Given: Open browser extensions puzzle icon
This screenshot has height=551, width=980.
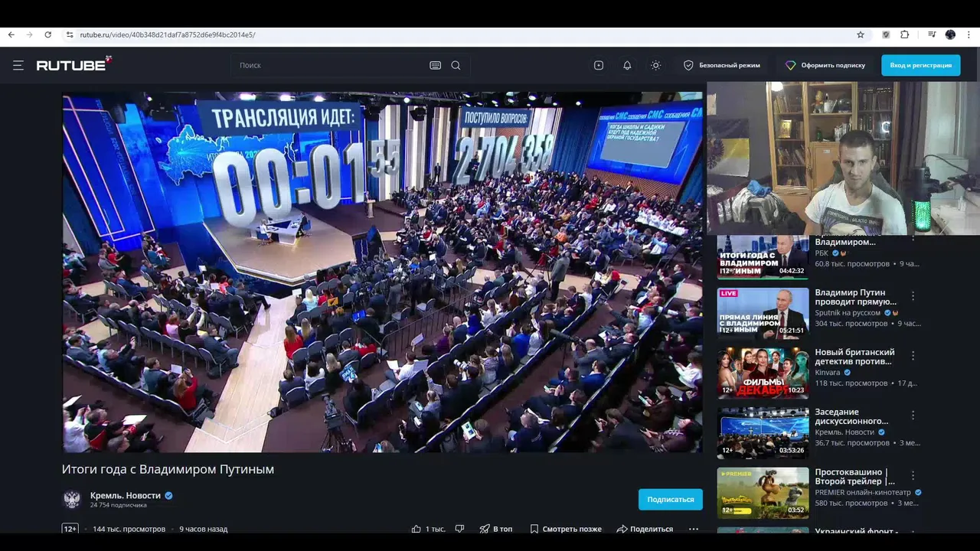Looking at the screenshot, I should coord(905,34).
